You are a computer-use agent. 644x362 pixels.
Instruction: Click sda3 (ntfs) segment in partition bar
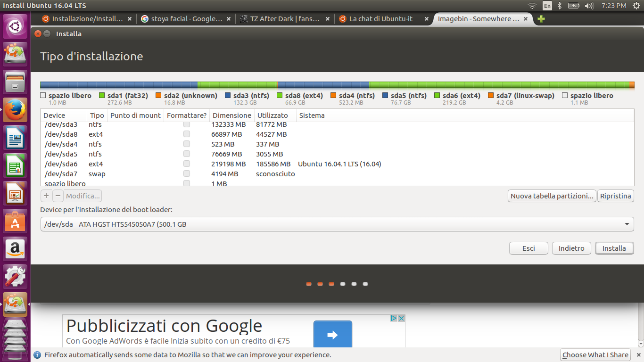point(119,85)
